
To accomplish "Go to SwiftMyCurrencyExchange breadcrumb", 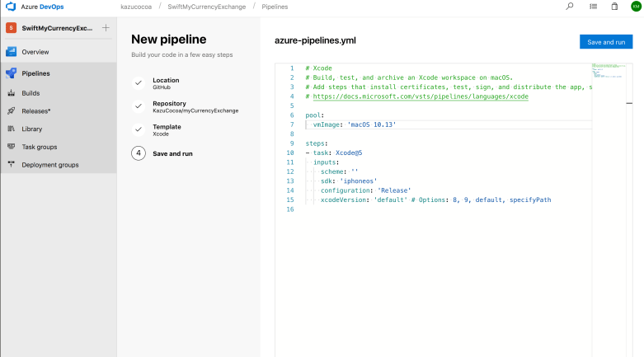I will point(207,7).
